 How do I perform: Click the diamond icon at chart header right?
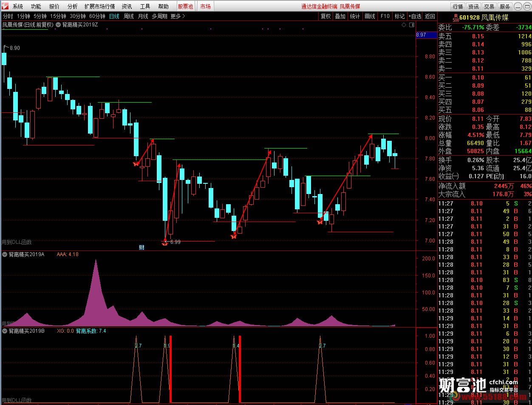(404, 25)
